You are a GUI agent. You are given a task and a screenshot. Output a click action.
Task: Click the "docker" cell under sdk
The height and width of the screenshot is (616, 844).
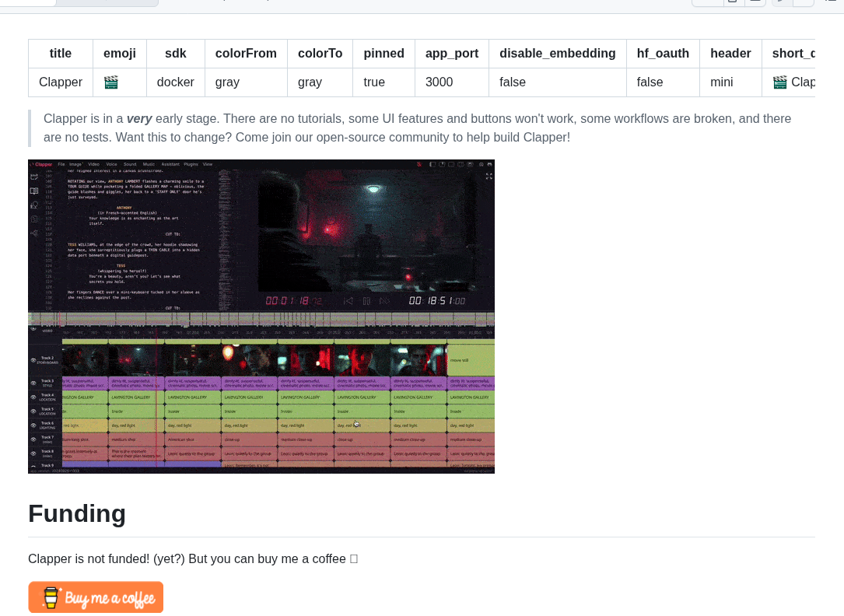point(176,82)
